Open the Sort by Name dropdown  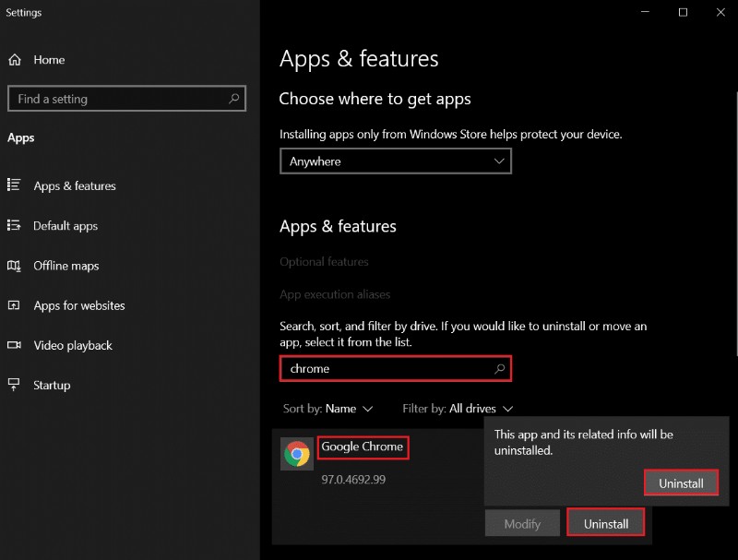[x=328, y=408]
